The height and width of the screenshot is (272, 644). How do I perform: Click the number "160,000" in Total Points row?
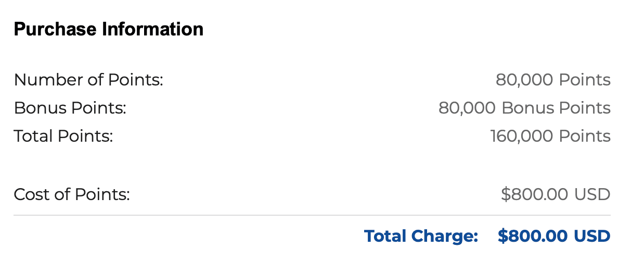click(x=522, y=137)
